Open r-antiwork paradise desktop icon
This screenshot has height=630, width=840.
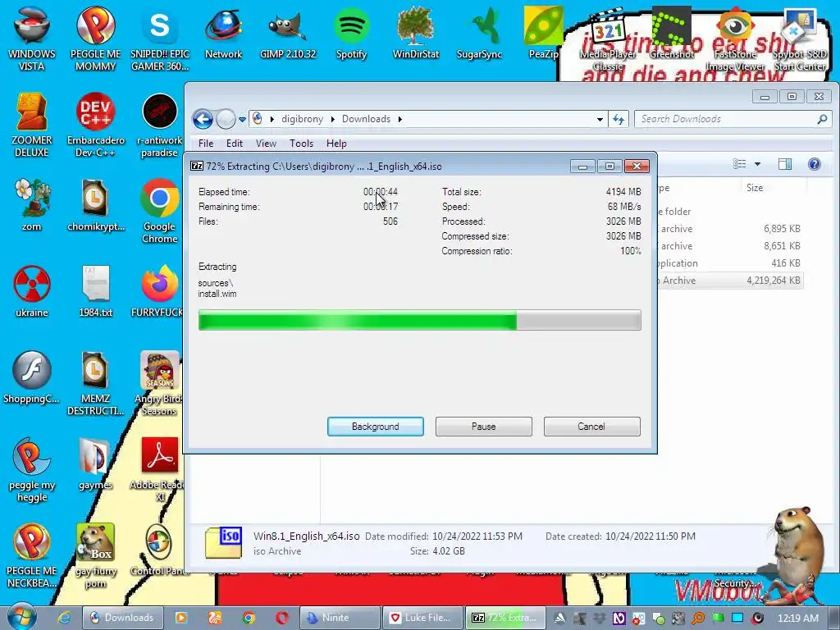(160, 125)
